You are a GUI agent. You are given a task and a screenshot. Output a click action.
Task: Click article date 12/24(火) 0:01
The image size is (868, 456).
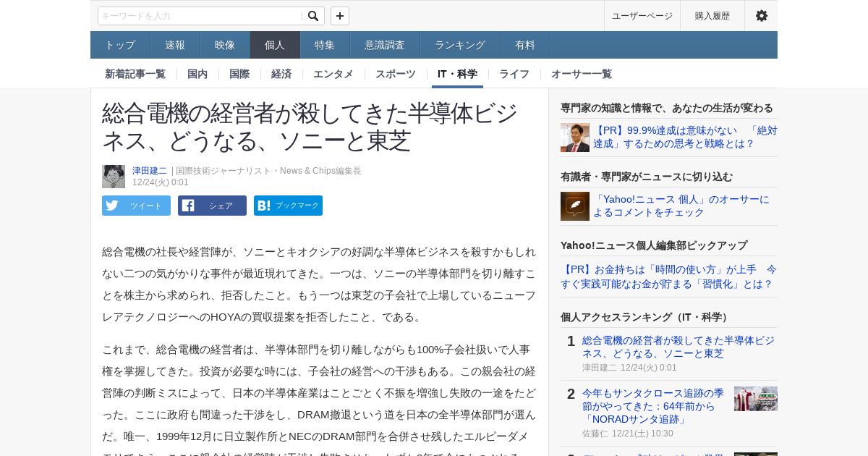(x=161, y=182)
